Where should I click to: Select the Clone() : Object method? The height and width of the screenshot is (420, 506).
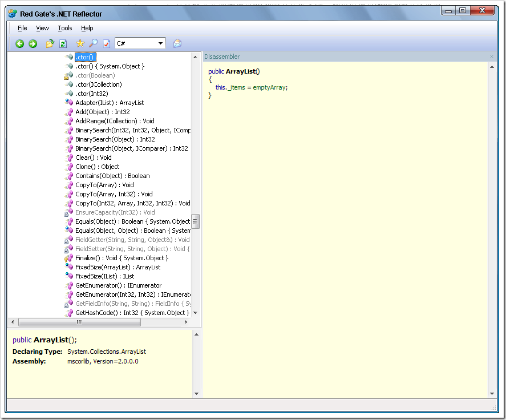(x=97, y=167)
